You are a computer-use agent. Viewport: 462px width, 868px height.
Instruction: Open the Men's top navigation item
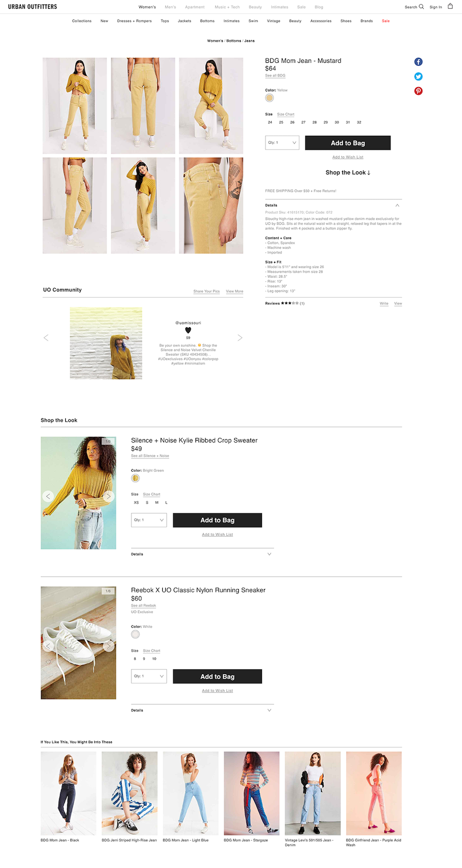(x=170, y=7)
